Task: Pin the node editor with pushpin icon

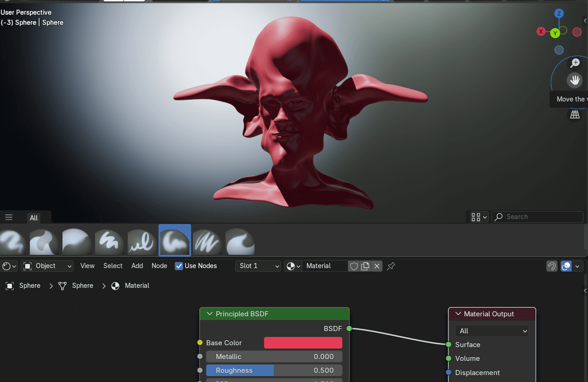Action: tap(391, 266)
